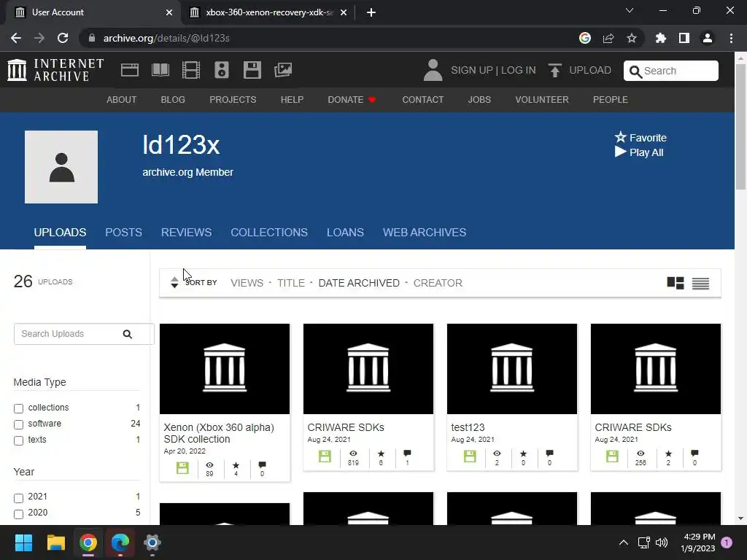Share this page via the share icon

pos(608,38)
